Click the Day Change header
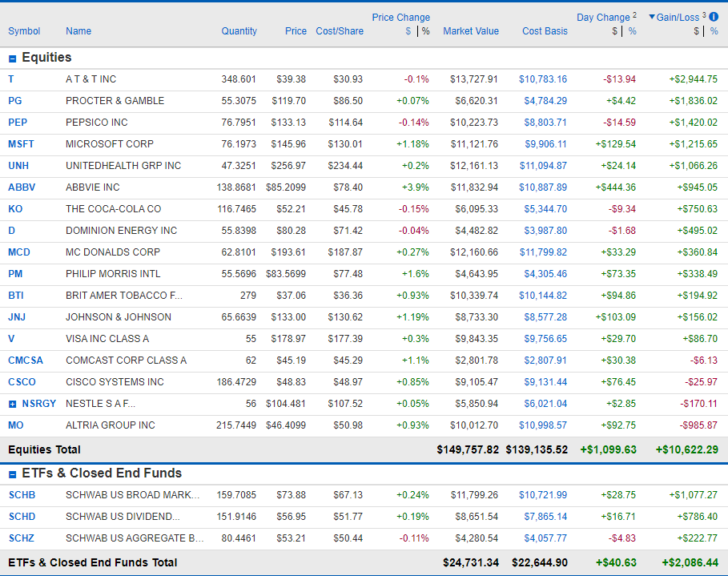This screenshot has height=576, width=728. tap(603, 17)
